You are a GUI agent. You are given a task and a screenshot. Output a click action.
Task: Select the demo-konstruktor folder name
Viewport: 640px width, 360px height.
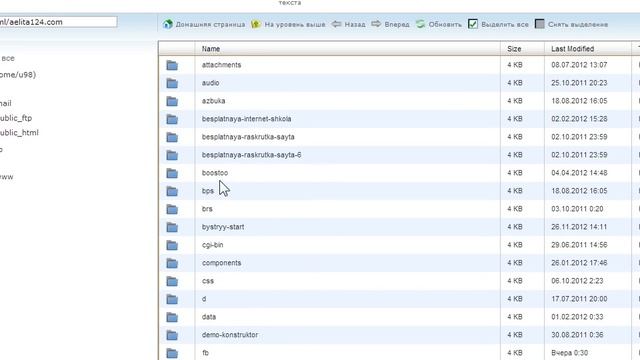point(230,335)
